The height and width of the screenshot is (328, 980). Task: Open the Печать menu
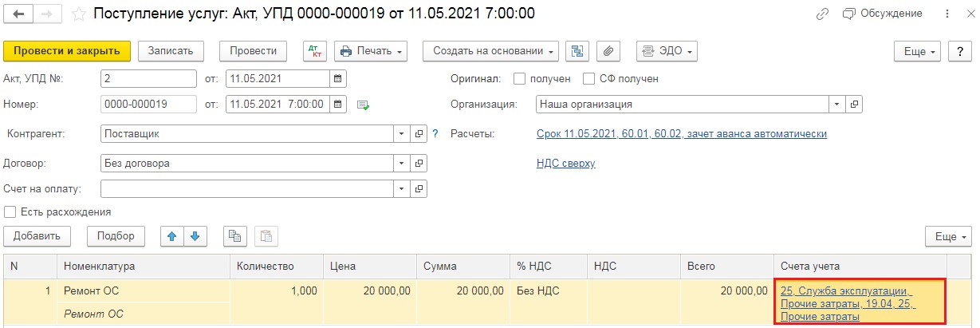click(x=371, y=51)
